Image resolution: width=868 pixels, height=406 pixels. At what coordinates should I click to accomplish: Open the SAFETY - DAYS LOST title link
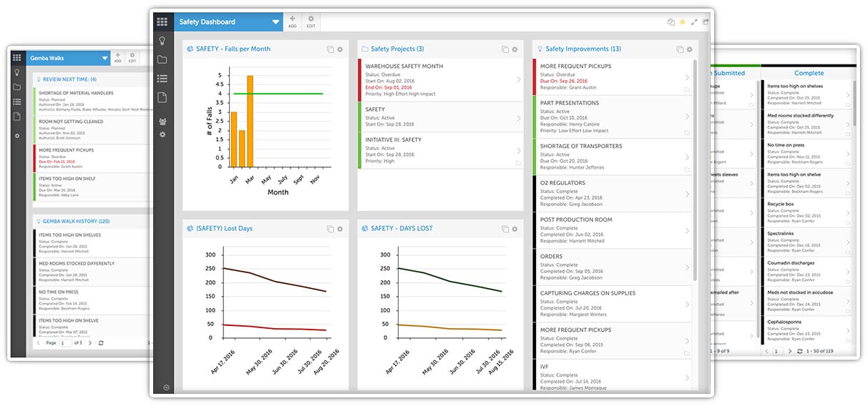point(401,229)
